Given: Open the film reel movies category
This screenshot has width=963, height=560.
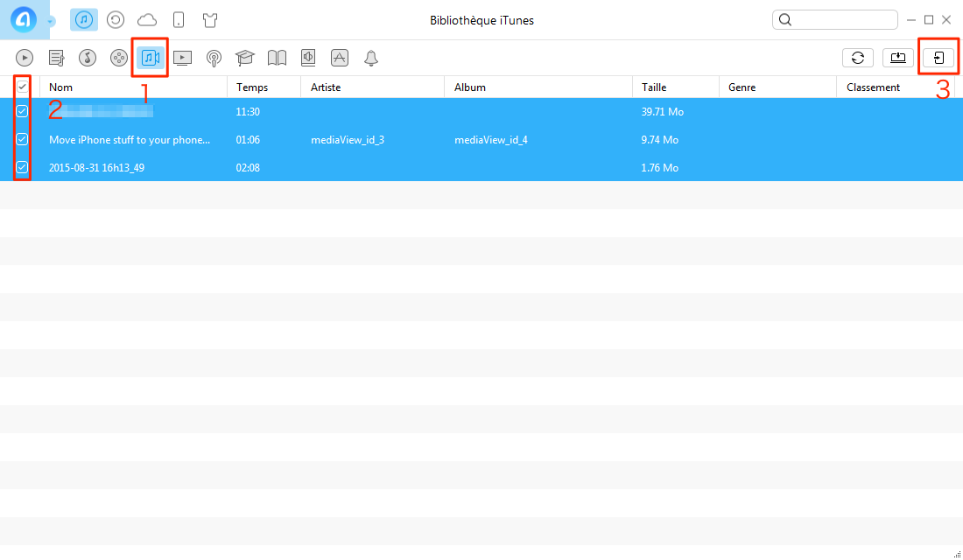Looking at the screenshot, I should click(x=118, y=58).
